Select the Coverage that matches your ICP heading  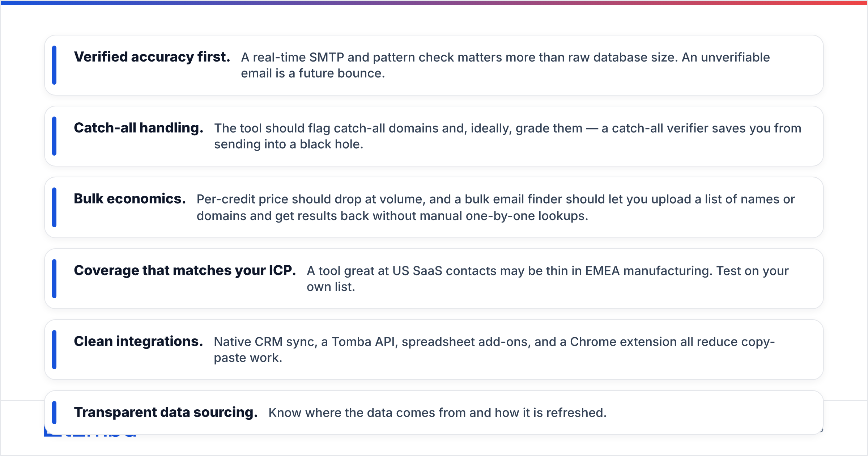click(185, 271)
